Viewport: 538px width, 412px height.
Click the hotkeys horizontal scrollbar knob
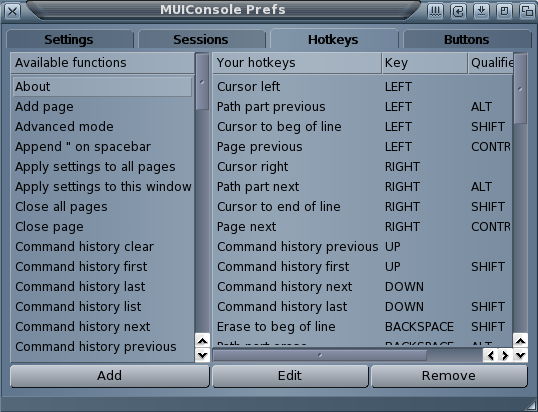(x=320, y=355)
